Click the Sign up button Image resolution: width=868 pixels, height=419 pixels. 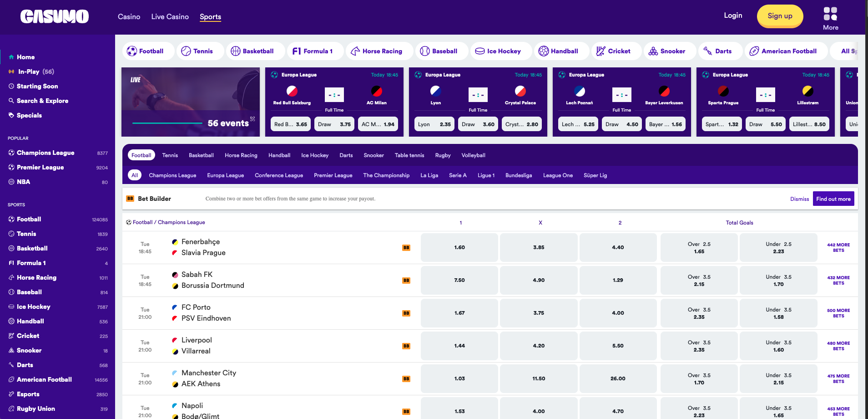780,16
